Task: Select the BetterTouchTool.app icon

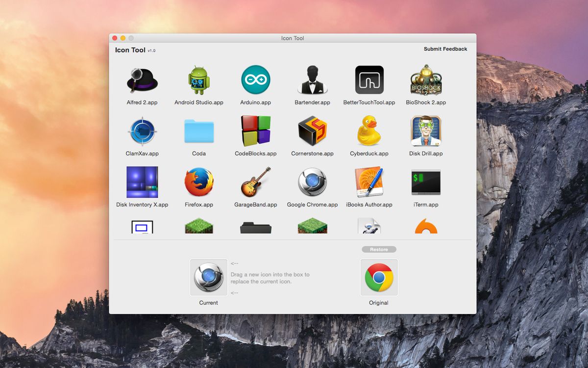Action: tap(369, 80)
